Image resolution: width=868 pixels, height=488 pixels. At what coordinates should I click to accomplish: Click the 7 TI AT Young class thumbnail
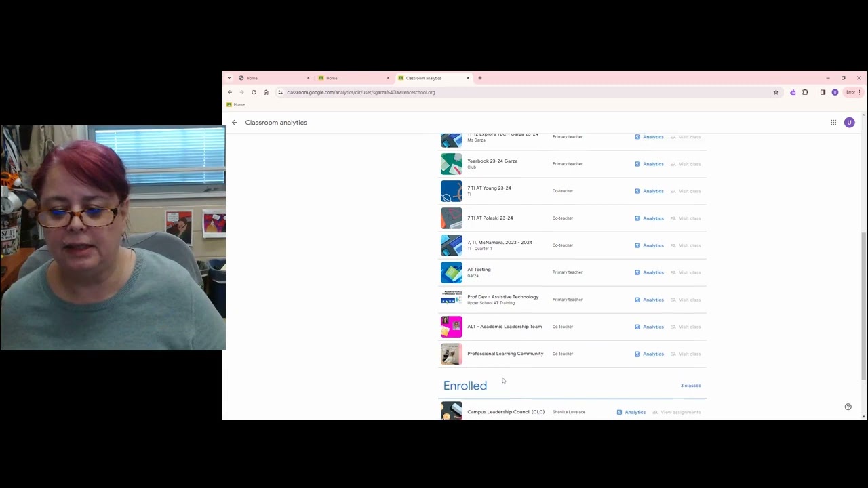[452, 191]
